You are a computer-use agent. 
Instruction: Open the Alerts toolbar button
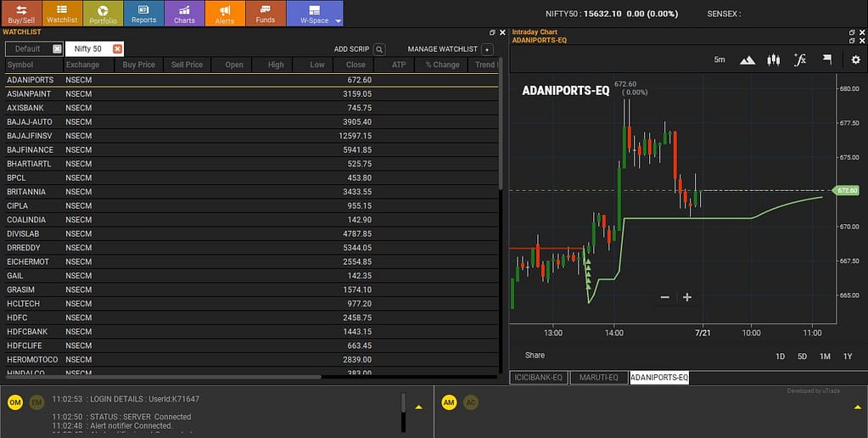pos(225,14)
